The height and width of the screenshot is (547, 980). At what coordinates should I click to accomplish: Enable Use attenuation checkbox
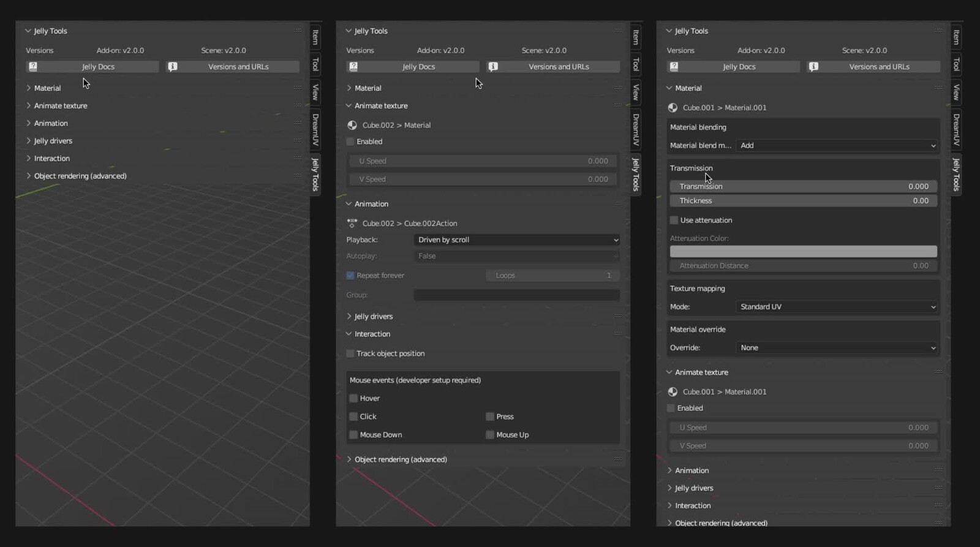click(x=674, y=220)
